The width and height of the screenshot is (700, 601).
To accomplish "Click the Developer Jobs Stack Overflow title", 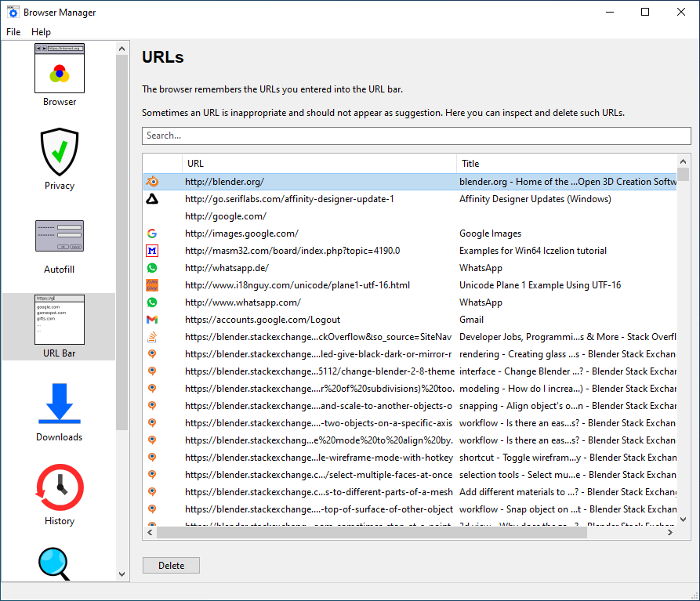I will point(568,337).
